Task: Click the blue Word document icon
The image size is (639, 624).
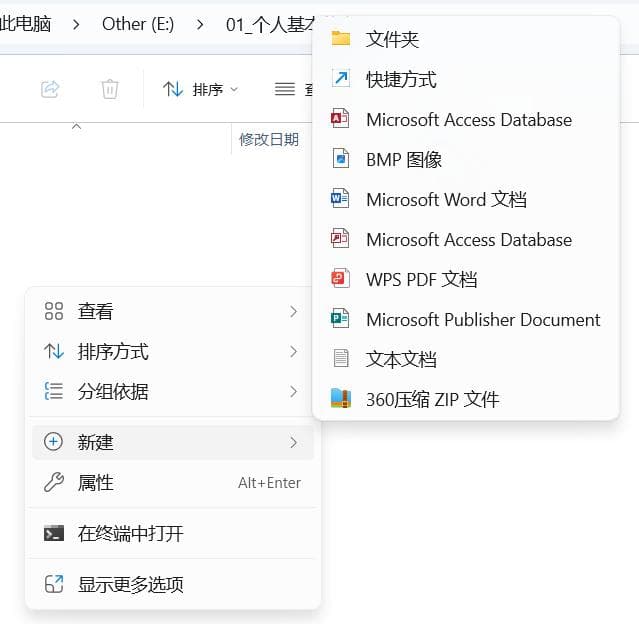Action: coord(340,198)
